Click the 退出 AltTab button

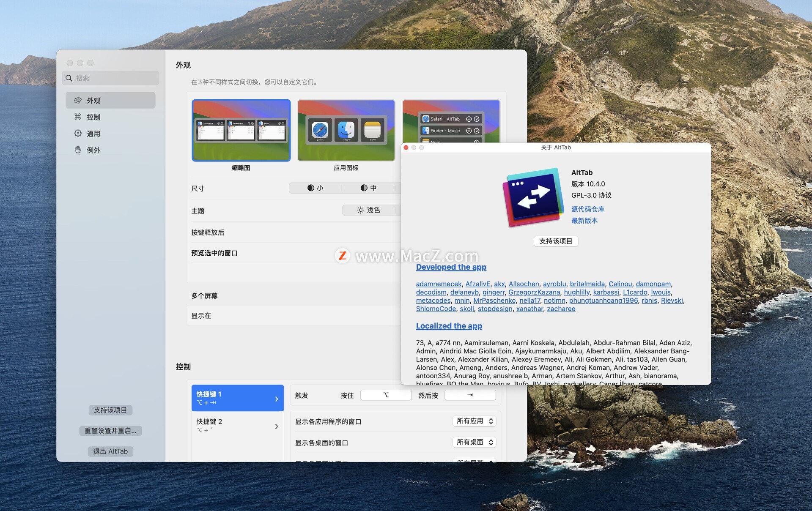coord(110,451)
